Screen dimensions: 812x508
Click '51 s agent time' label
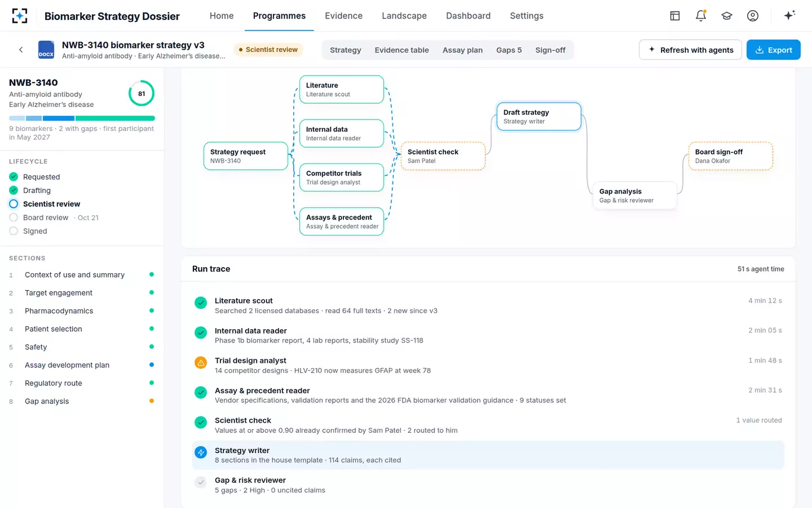pos(761,269)
